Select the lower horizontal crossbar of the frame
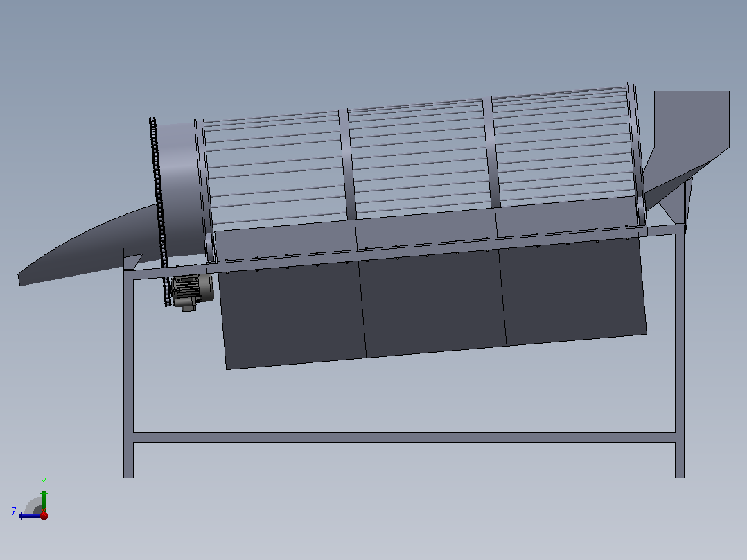 tap(404, 437)
